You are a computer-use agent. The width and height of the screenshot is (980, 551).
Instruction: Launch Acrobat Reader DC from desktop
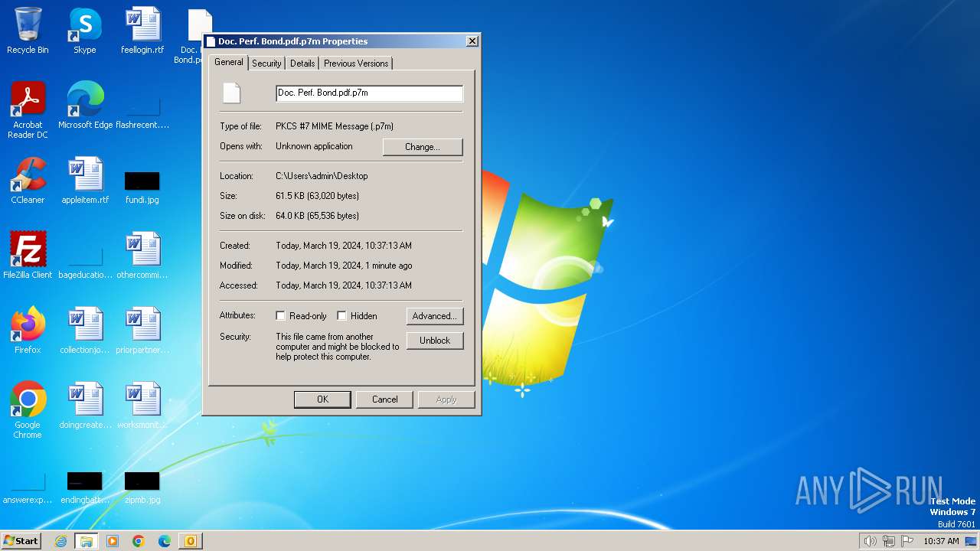pos(28,109)
